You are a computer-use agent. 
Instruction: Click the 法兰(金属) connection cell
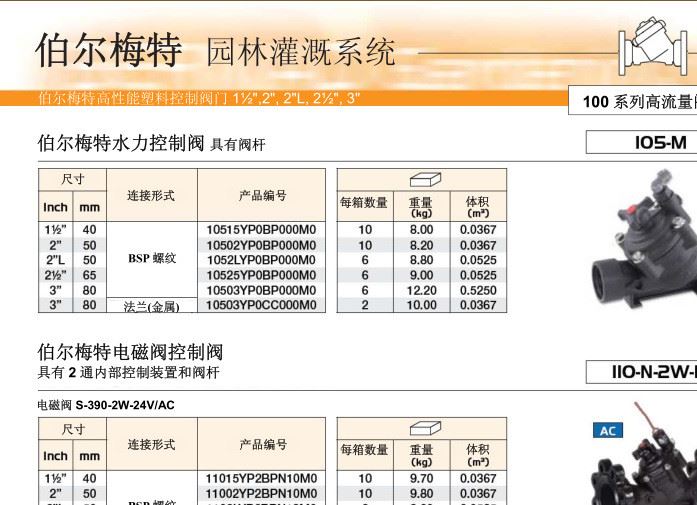tap(152, 306)
